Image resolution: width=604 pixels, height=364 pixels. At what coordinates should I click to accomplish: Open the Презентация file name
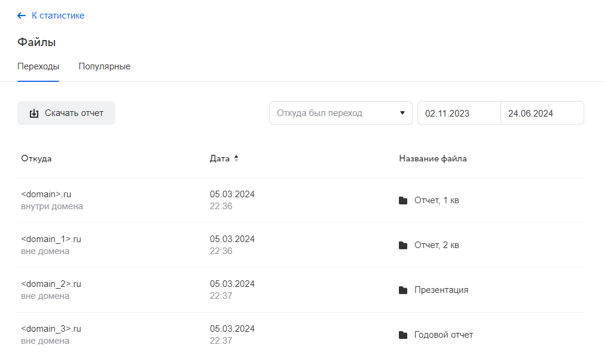pyautogui.click(x=441, y=290)
